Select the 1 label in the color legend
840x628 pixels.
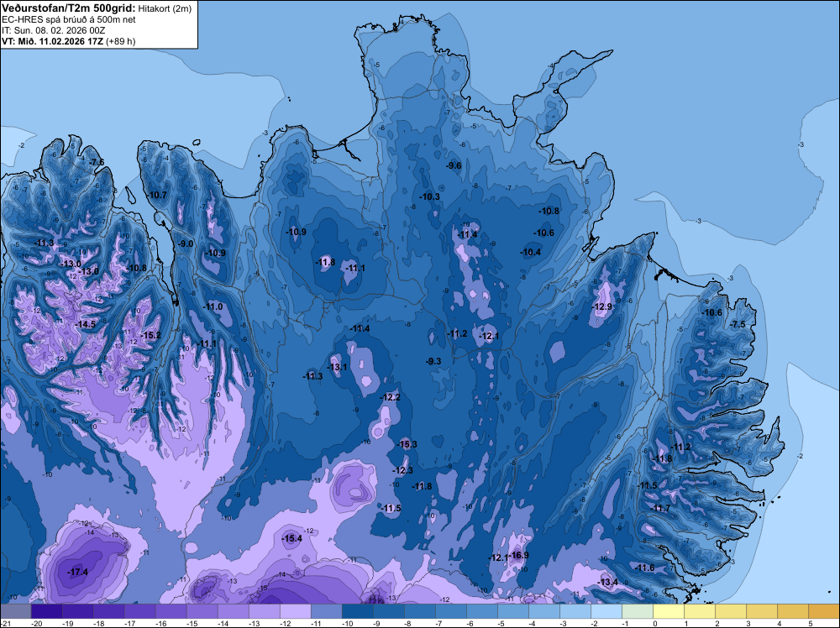point(685,624)
